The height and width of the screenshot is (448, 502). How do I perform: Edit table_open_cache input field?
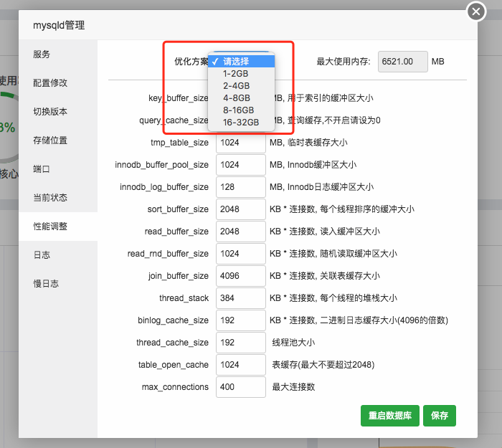click(x=241, y=365)
